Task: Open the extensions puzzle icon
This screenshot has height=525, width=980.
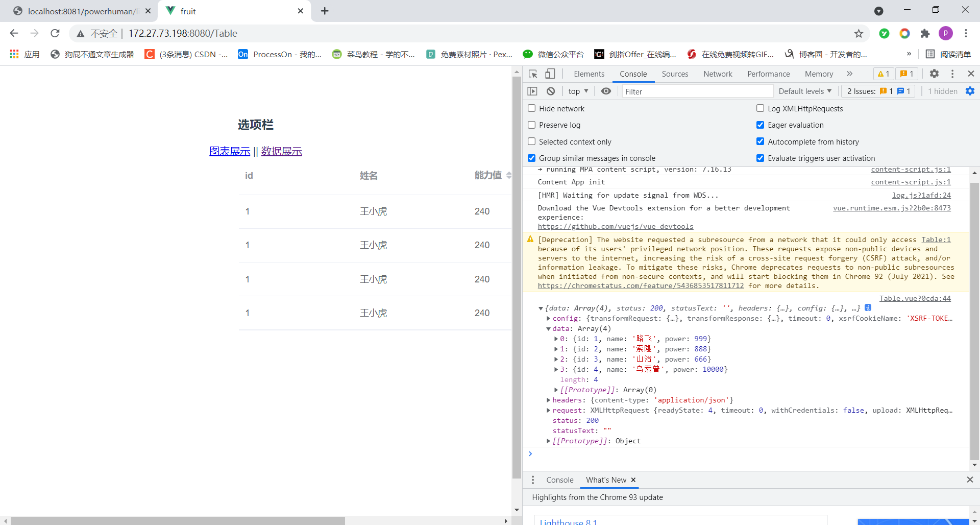Action: 925,33
